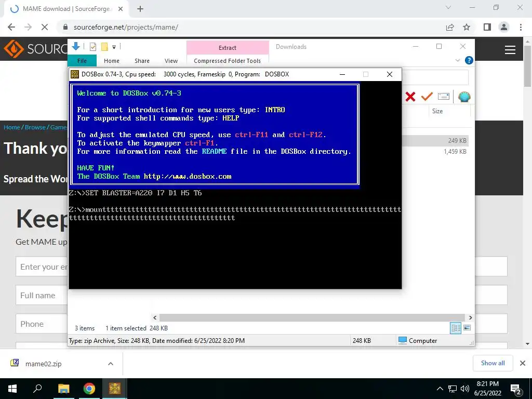
Task: Open SourceForge's hamburger menu
Action: pyautogui.click(x=510, y=50)
